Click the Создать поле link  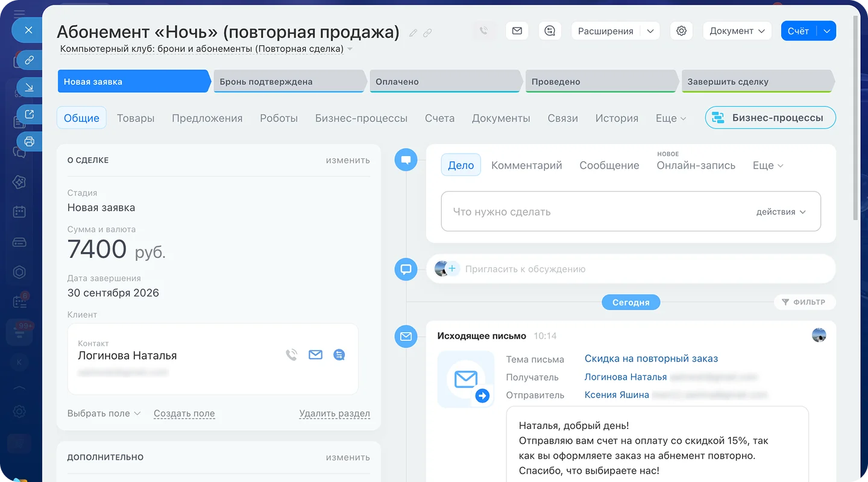184,413
